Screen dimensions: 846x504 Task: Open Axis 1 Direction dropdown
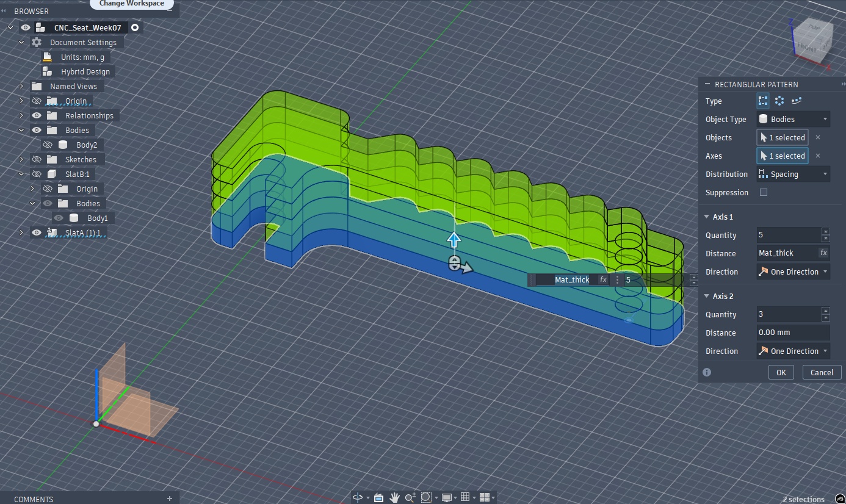[794, 272]
